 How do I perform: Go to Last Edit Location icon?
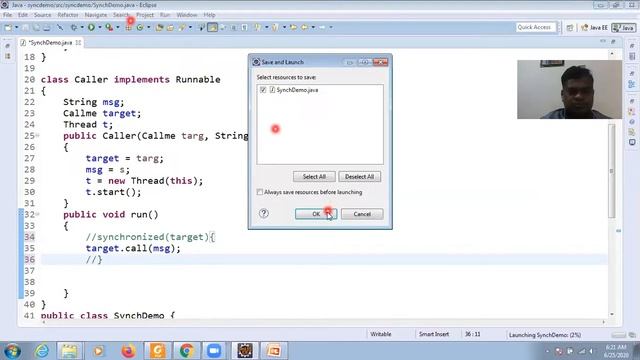[293, 27]
